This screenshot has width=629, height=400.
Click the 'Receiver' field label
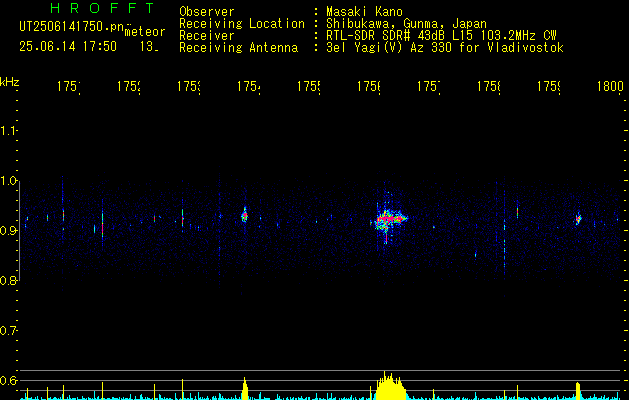pos(207,36)
